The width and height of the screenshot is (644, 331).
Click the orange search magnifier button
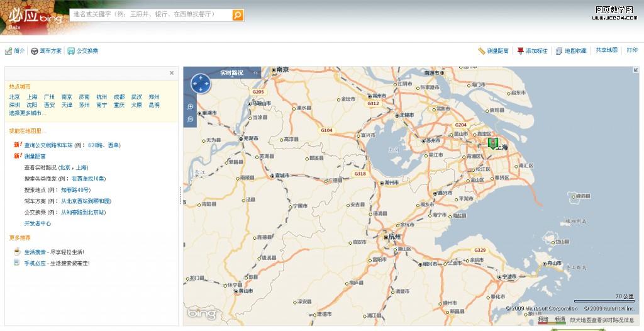(238, 15)
